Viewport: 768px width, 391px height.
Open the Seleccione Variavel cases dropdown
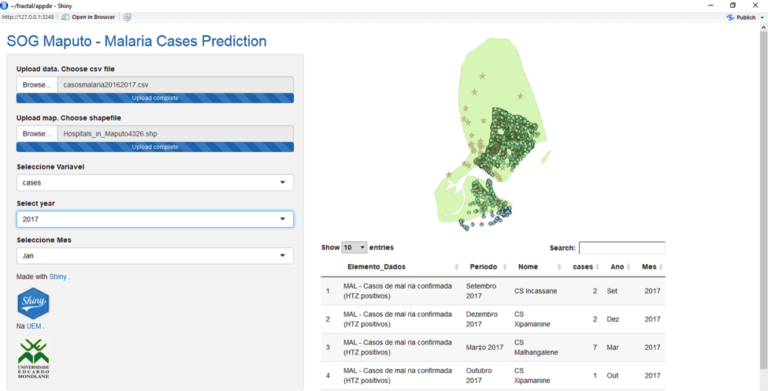coord(155,182)
